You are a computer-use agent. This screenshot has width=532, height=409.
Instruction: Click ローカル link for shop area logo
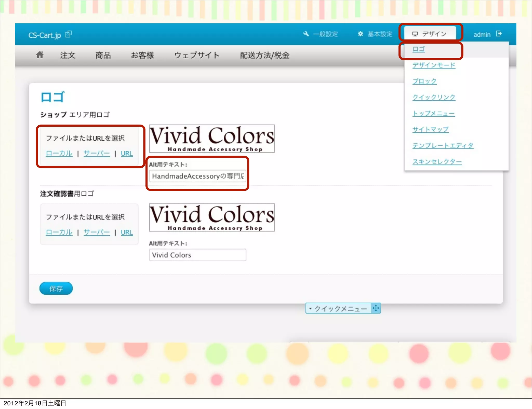point(59,153)
